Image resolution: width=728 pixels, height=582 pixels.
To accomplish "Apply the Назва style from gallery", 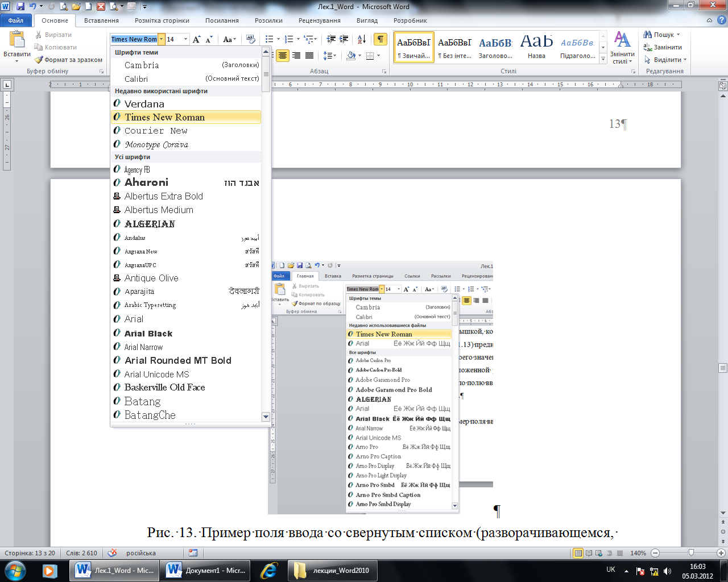I will click(x=536, y=47).
